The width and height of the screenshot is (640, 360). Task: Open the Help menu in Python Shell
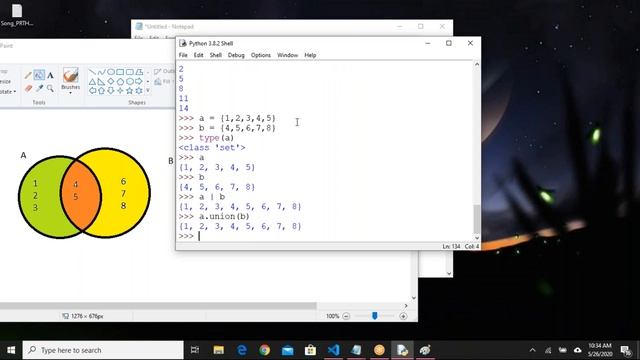click(310, 55)
